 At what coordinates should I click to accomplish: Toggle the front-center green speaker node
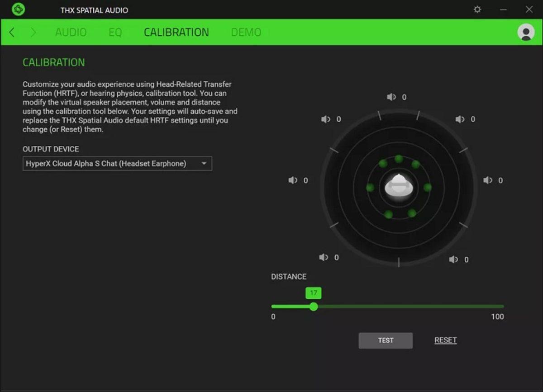pyautogui.click(x=399, y=159)
